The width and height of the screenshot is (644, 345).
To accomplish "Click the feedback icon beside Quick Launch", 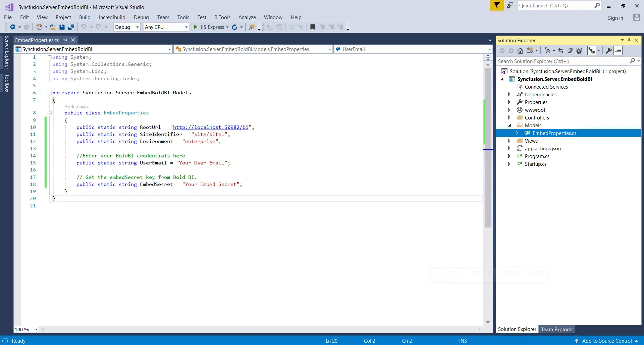I will [x=510, y=6].
